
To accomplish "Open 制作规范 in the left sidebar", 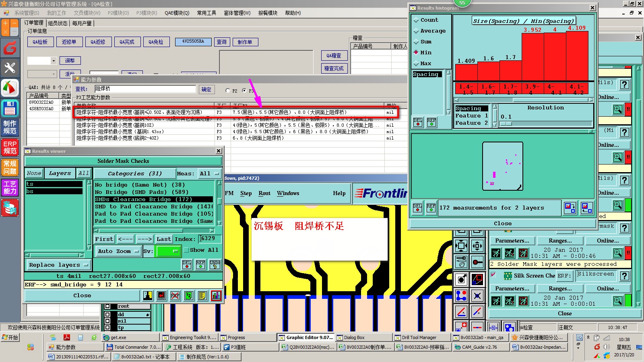I will click(10, 127).
